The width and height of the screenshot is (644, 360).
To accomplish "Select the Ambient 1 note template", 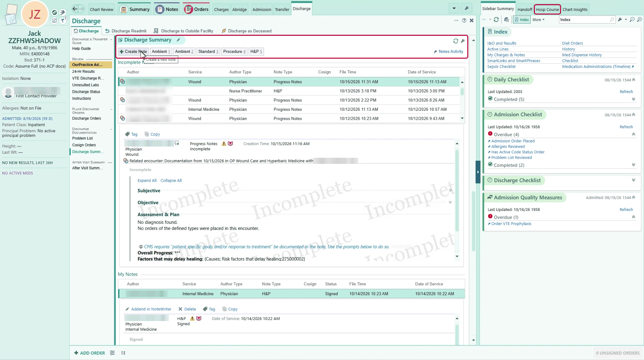I will click(x=161, y=52).
